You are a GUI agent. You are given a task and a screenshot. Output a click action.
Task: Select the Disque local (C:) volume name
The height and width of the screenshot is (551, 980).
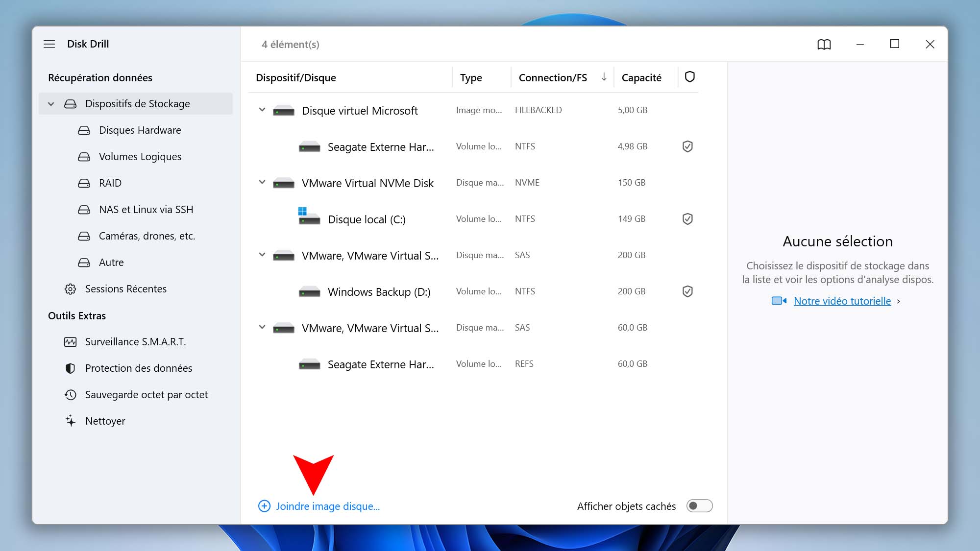click(x=367, y=219)
